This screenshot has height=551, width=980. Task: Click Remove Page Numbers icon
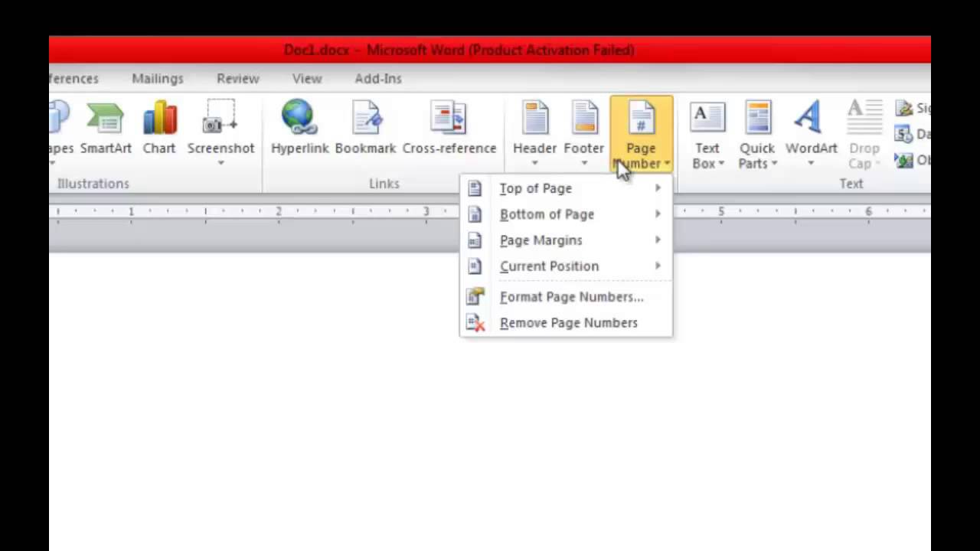pyautogui.click(x=475, y=323)
